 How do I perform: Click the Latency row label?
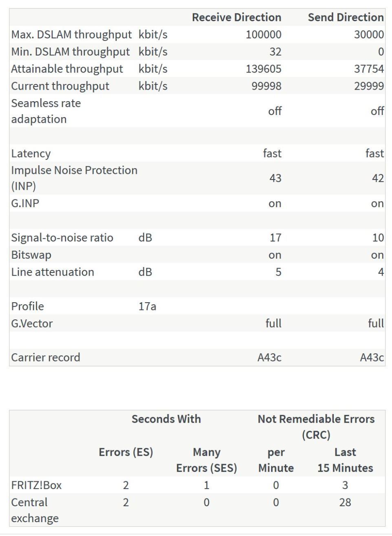[x=31, y=154]
